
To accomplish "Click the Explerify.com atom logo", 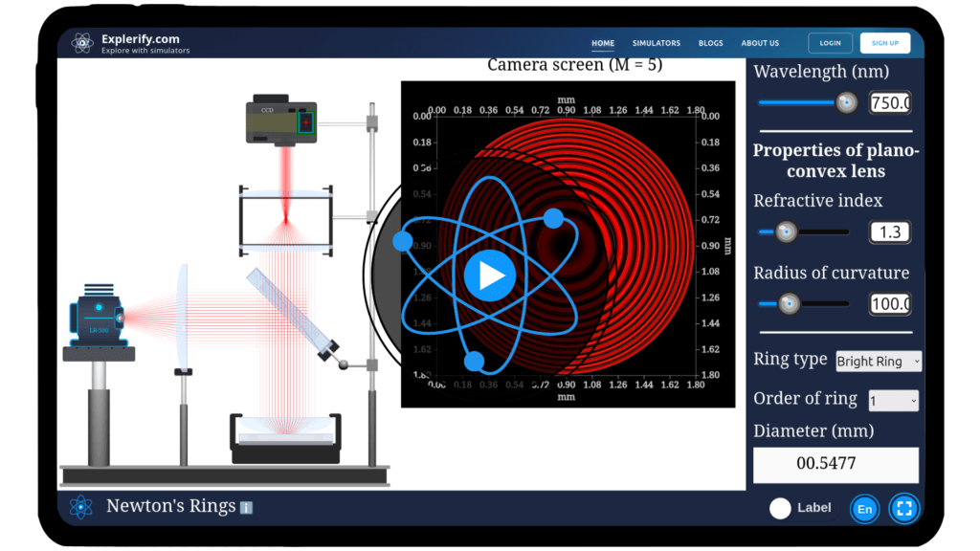I will (81, 41).
